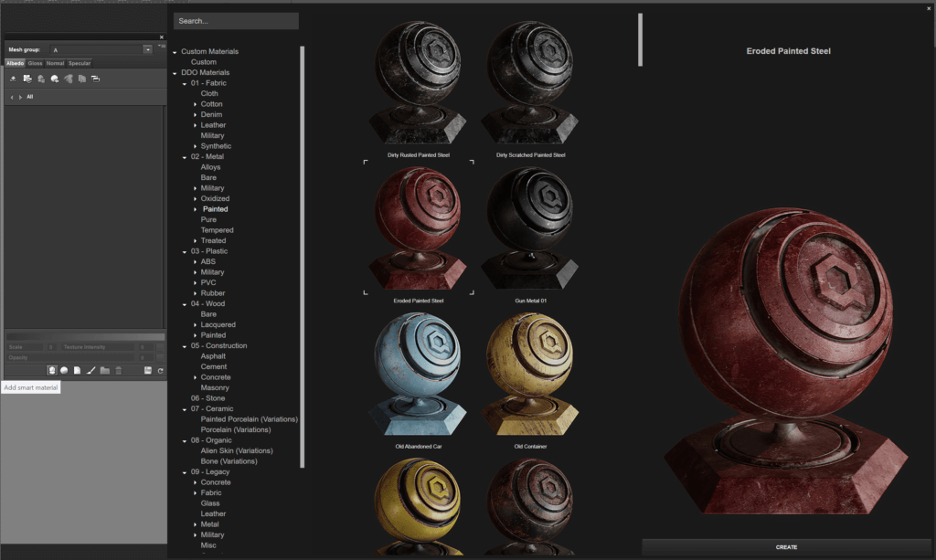The image size is (936, 560).
Task: Expand the Oxidized subcategory arrow
Action: point(195,198)
